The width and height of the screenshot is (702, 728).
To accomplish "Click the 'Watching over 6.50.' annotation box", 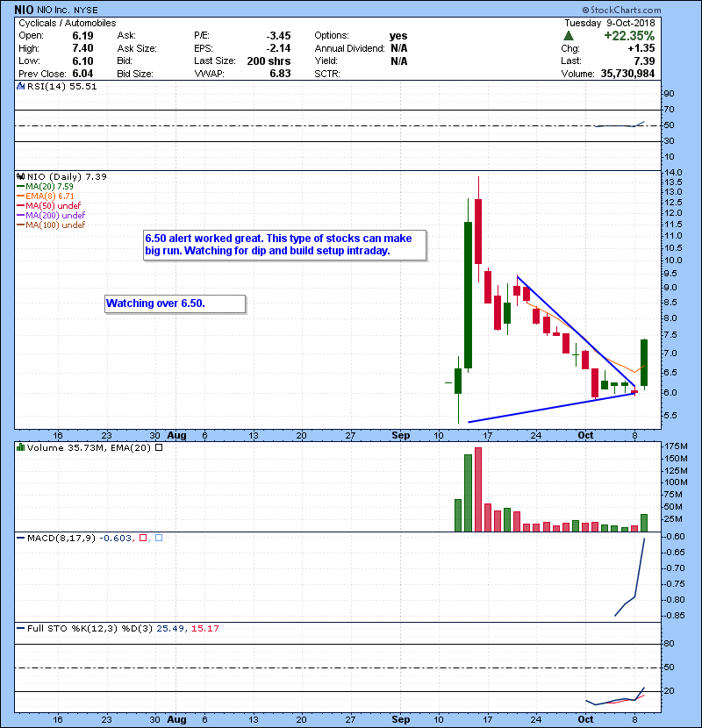I will click(175, 303).
